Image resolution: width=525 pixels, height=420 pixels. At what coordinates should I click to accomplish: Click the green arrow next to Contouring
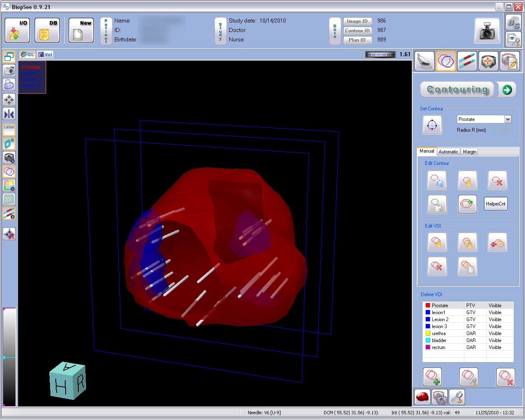pyautogui.click(x=507, y=90)
